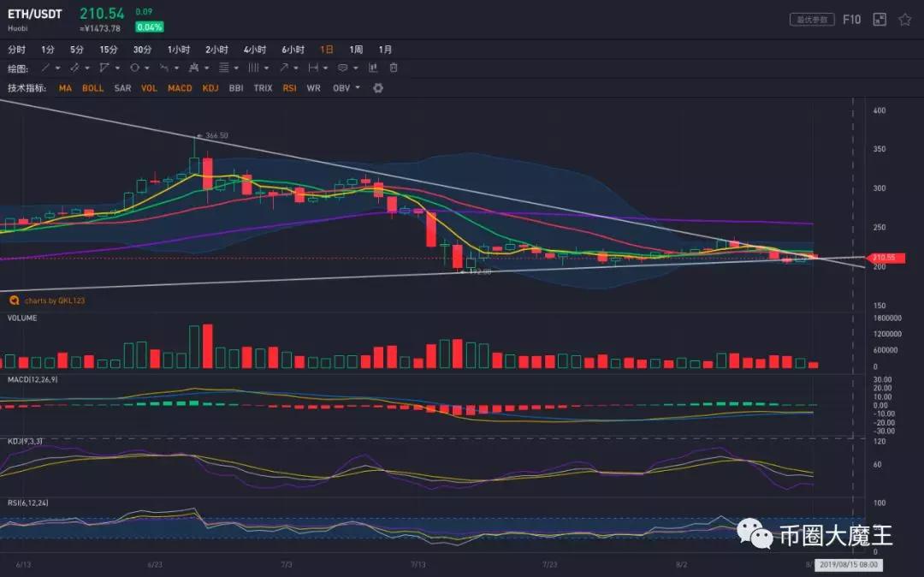Toggle fullscreen chart expand icon
The width and height of the screenshot is (924, 577).
click(x=880, y=20)
